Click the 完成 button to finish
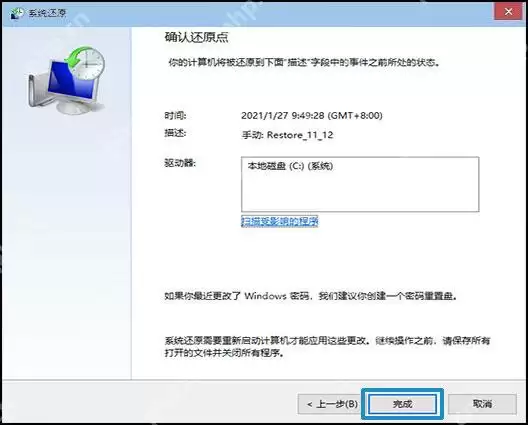528x425 pixels. coord(402,403)
